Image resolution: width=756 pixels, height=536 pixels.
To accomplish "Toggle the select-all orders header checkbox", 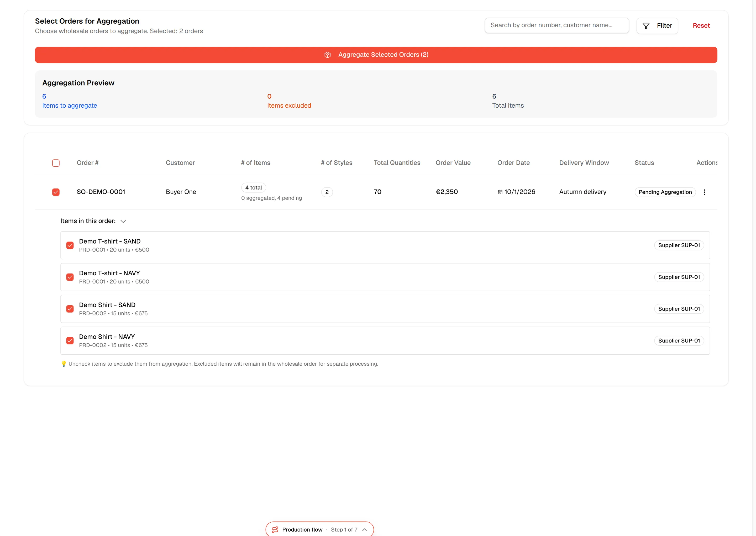I will [x=56, y=163].
